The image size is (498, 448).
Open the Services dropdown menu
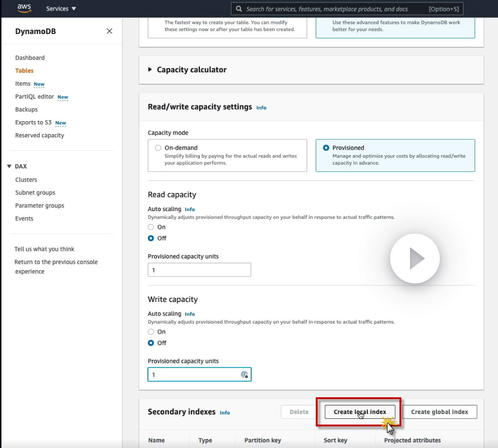pyautogui.click(x=61, y=9)
